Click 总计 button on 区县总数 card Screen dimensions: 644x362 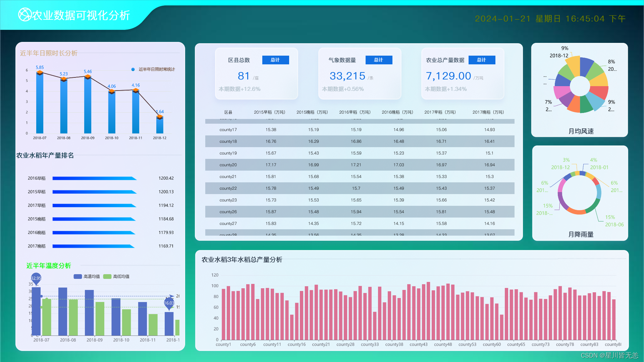tap(275, 60)
